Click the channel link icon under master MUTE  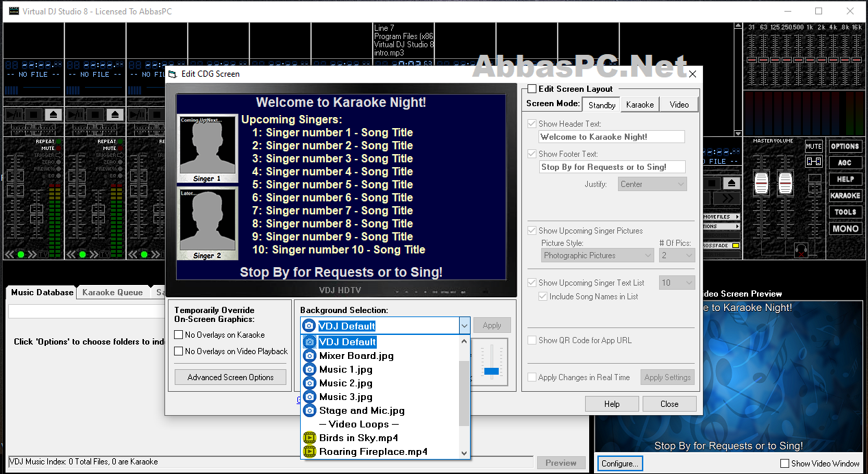pos(813,162)
